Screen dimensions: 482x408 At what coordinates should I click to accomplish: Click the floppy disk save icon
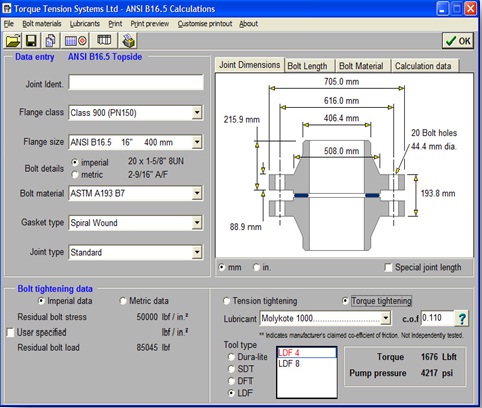point(31,41)
